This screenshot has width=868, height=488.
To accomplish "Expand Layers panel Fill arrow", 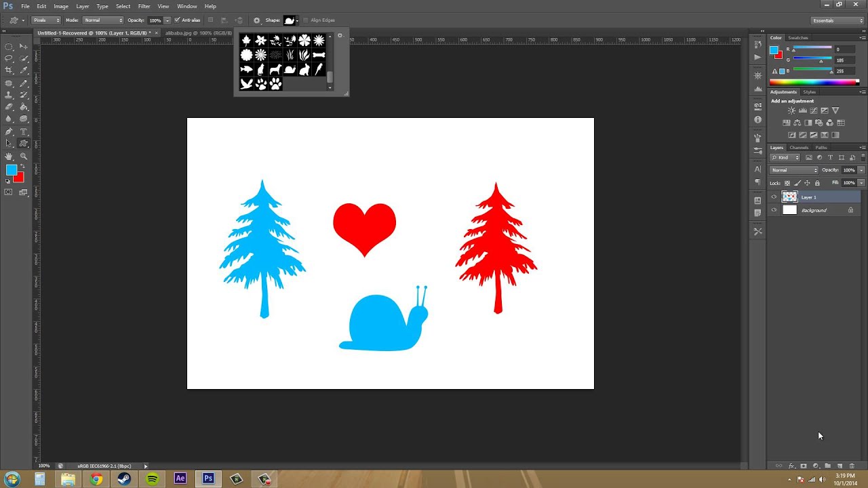I will 861,183.
